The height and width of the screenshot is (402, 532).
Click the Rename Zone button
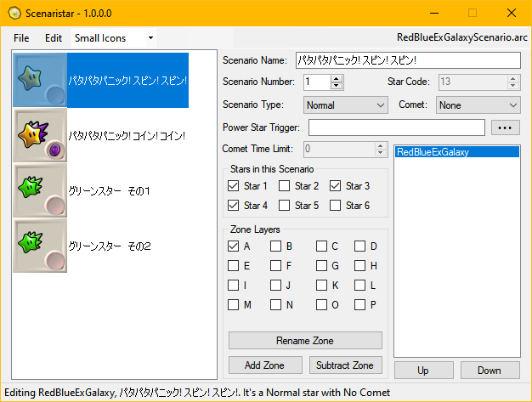pyautogui.click(x=305, y=340)
